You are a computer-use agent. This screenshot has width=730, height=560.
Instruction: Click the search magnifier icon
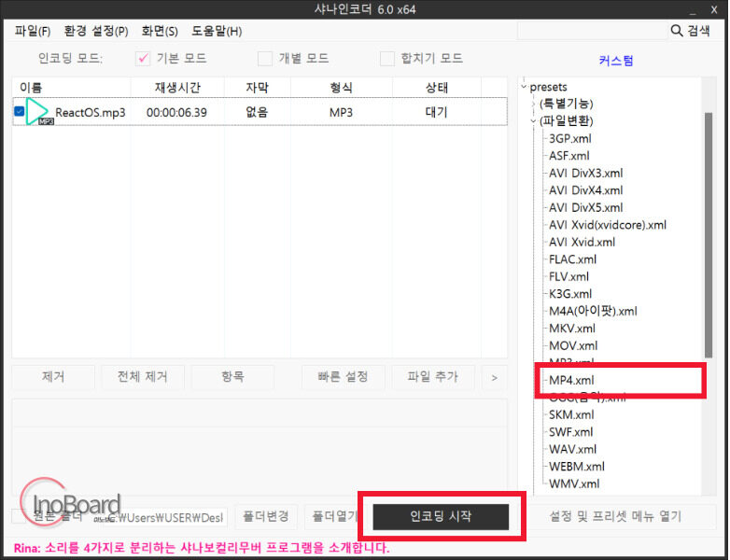tap(677, 31)
